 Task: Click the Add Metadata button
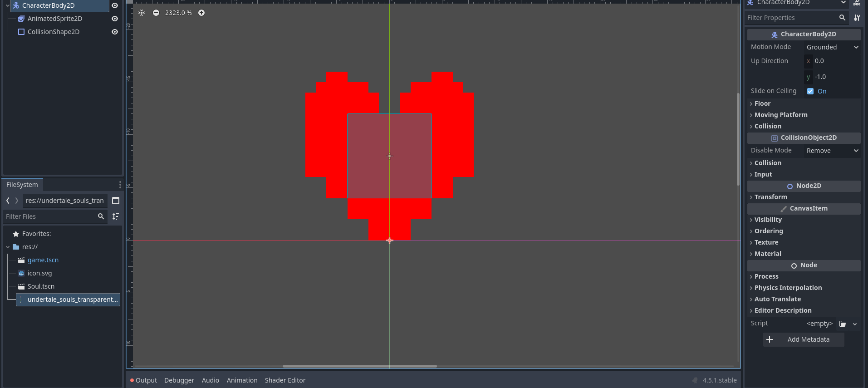804,339
